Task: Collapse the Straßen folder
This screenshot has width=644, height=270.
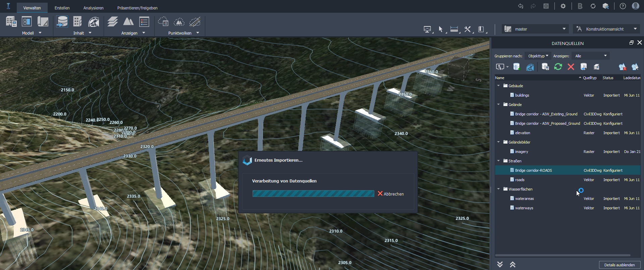Action: (x=498, y=161)
